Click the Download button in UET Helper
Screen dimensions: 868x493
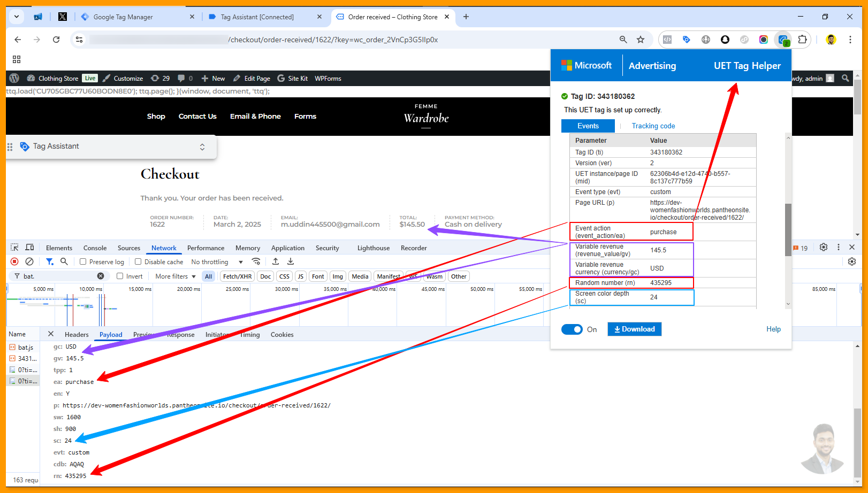[x=634, y=329]
